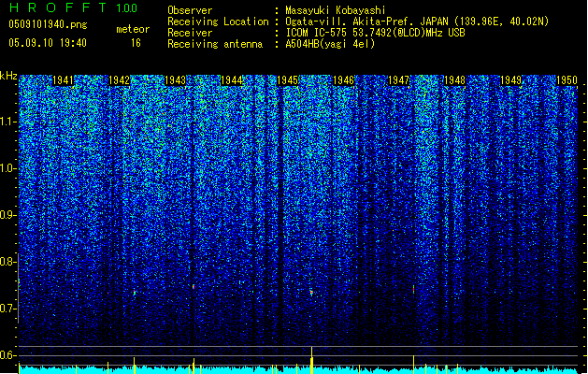This screenshot has width=588, height=374.
Task: Click the 1942 time marker
Action: (x=119, y=80)
